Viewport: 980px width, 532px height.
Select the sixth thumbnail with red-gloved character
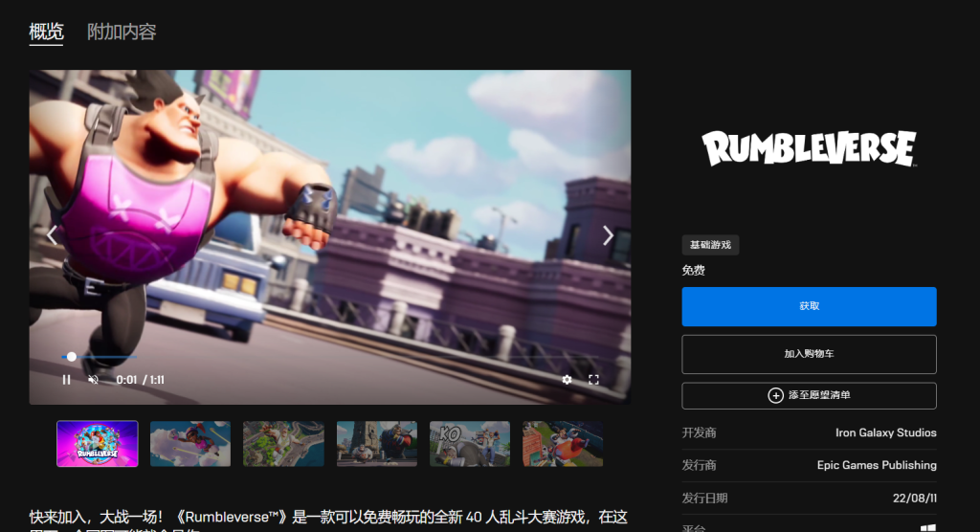[563, 443]
